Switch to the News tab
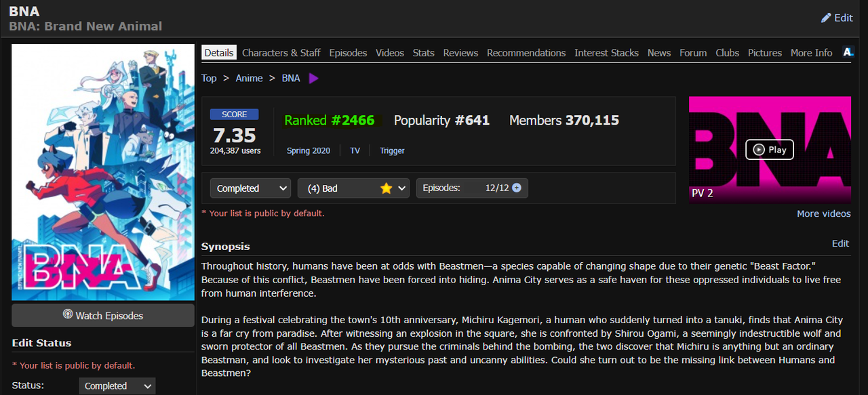 659,52
